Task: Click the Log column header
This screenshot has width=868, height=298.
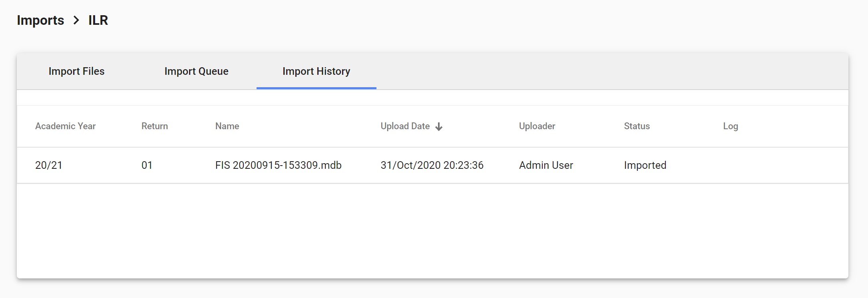Action: coord(730,126)
